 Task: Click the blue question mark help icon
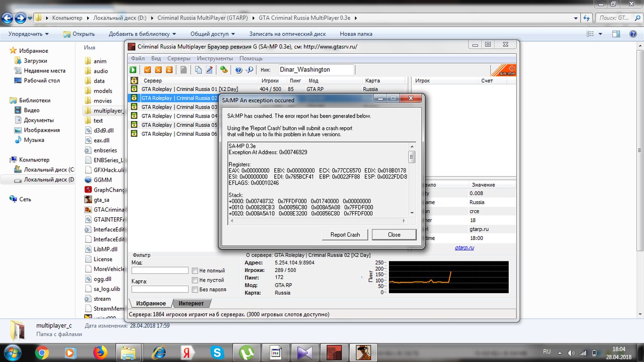pos(238,70)
